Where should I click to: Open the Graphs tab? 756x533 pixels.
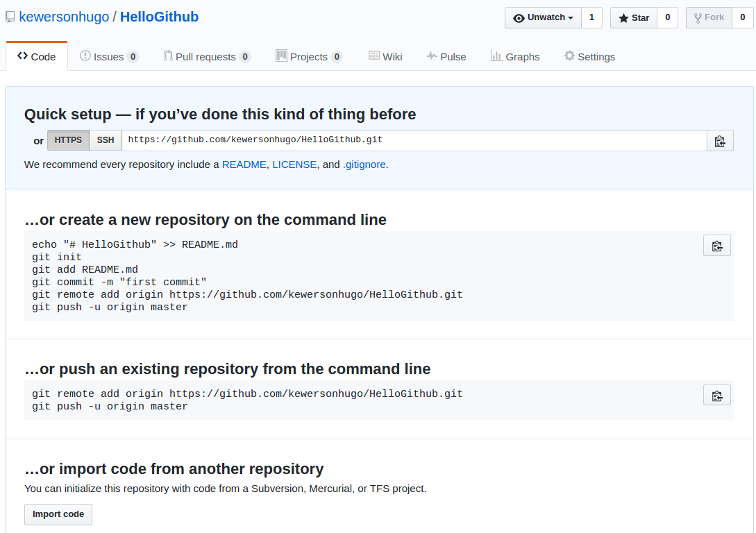pyautogui.click(x=514, y=56)
